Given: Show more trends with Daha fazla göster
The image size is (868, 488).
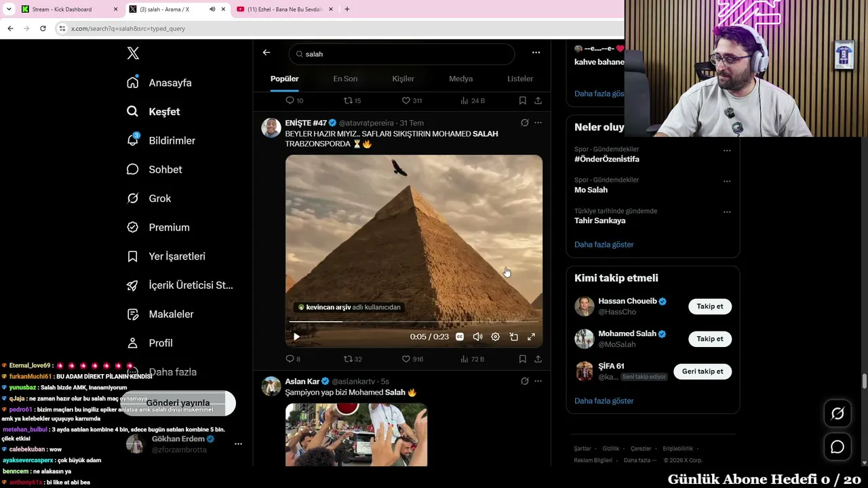Looking at the screenshot, I should pos(604,245).
